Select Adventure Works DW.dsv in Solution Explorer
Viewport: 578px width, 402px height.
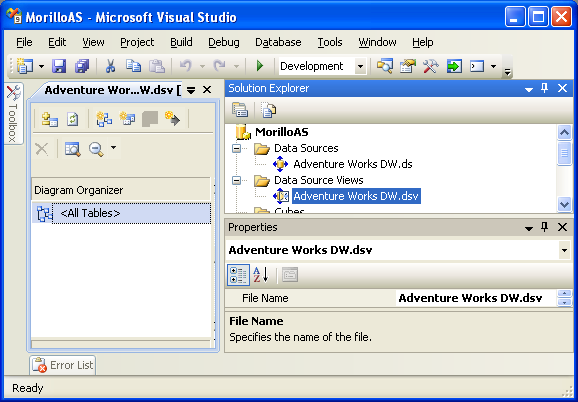[356, 196]
